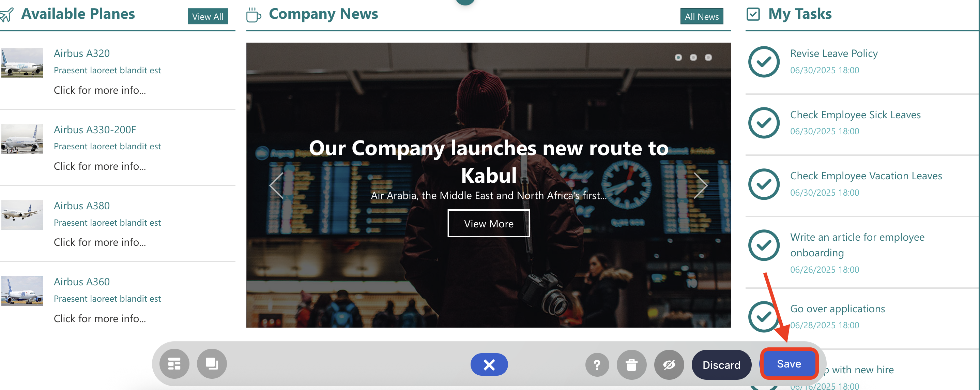Select the first carousel indicator dot
Screen dimensions: 980x390
coord(678,58)
